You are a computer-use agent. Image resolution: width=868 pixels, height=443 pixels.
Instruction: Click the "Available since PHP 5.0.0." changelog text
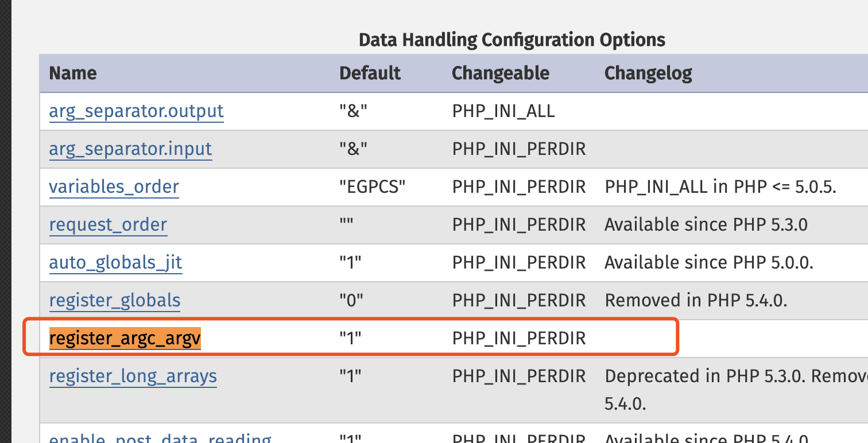[x=709, y=262]
